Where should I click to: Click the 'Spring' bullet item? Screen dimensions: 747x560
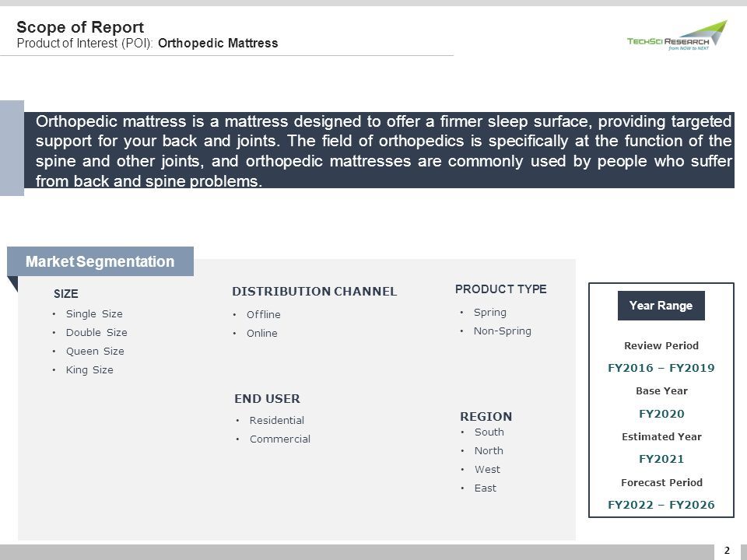(489, 313)
